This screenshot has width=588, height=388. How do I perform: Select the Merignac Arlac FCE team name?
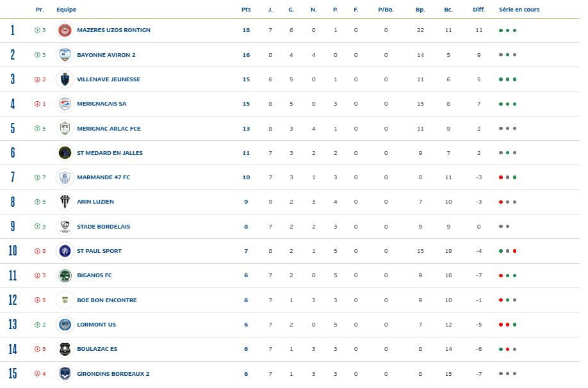click(x=108, y=129)
